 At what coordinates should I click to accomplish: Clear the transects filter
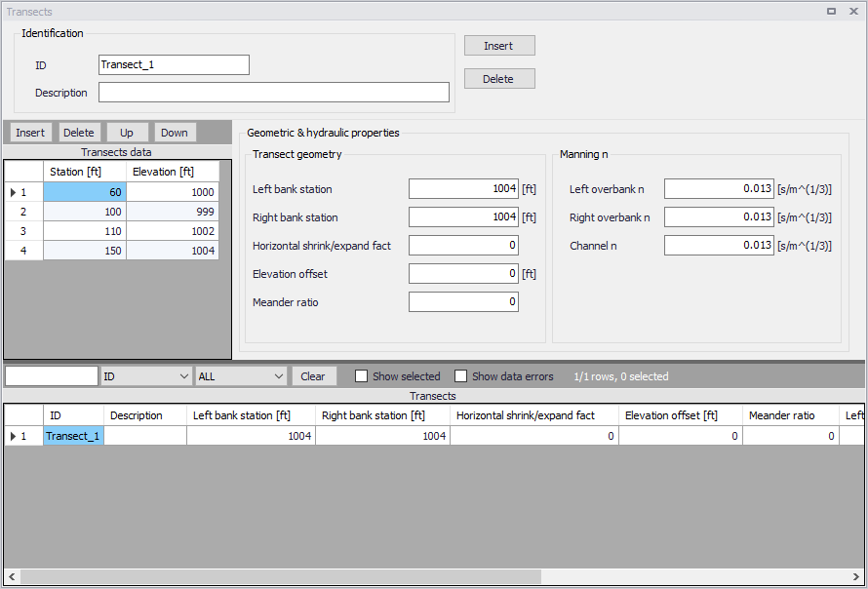[314, 376]
